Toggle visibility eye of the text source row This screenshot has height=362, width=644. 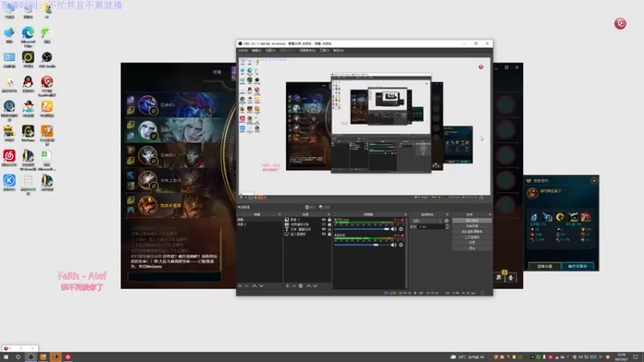[x=324, y=229]
